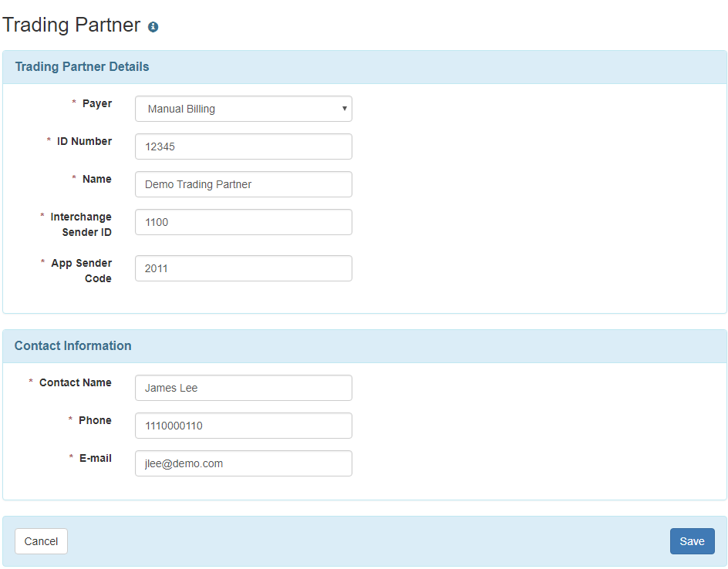Select the Interchange Sender ID field
728x569 pixels.
tap(243, 222)
